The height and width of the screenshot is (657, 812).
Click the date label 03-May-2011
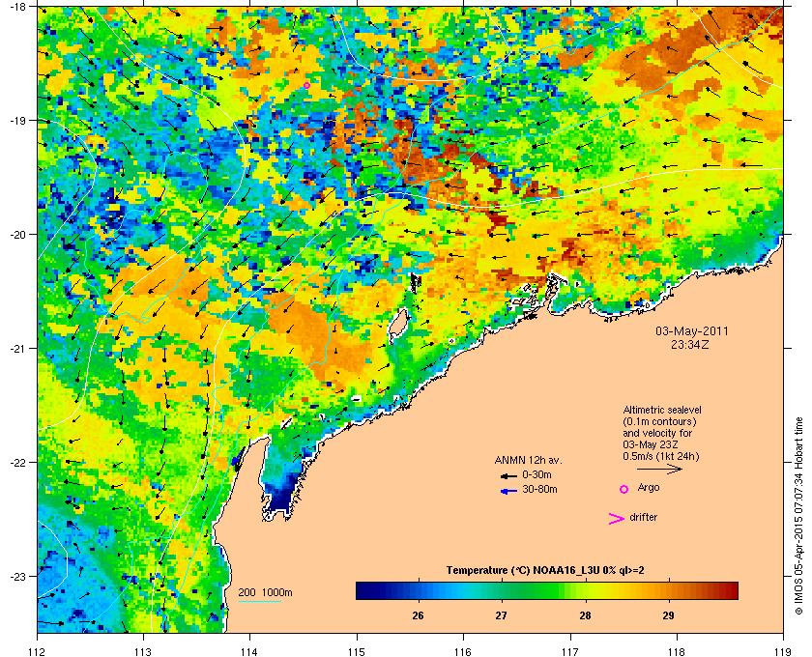692,331
